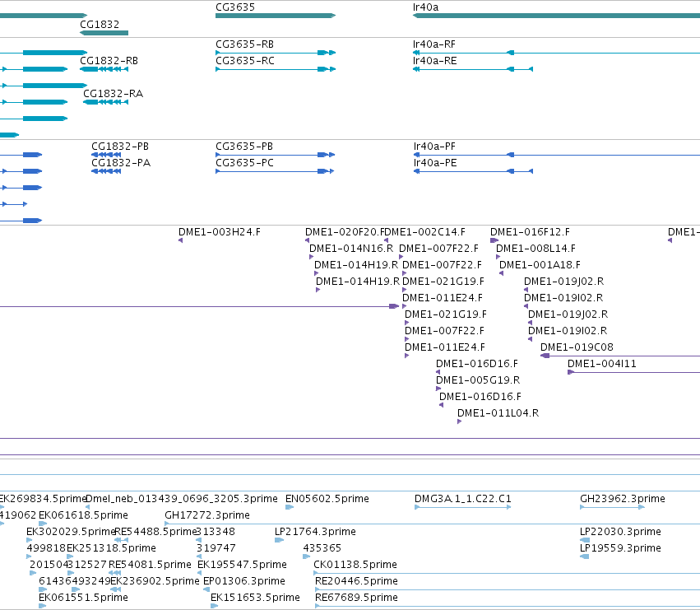Click the CG3635-PB protein label
Viewport: 700px width, 610px height.
[244, 147]
